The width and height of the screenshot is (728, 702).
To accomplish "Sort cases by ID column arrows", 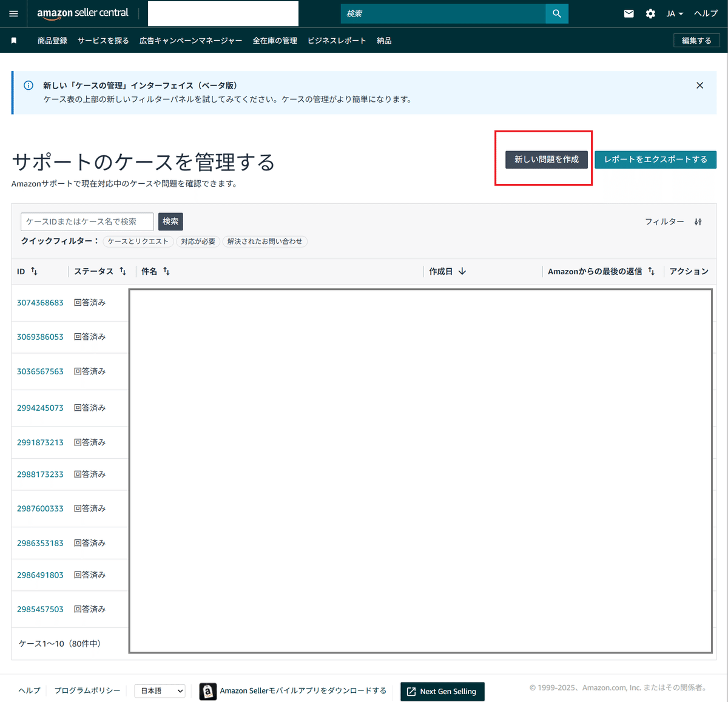I will pyautogui.click(x=34, y=271).
